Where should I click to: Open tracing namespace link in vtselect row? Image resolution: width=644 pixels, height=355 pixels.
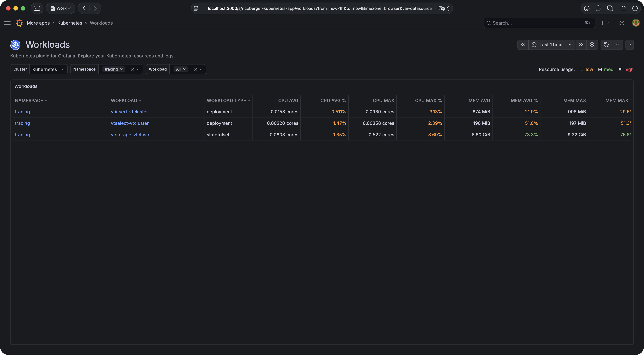[x=22, y=123]
